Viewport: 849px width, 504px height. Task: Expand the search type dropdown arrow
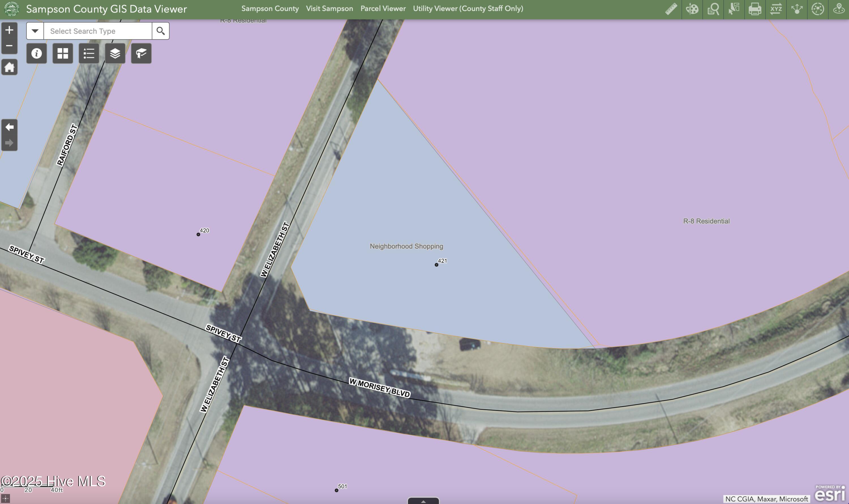click(35, 31)
